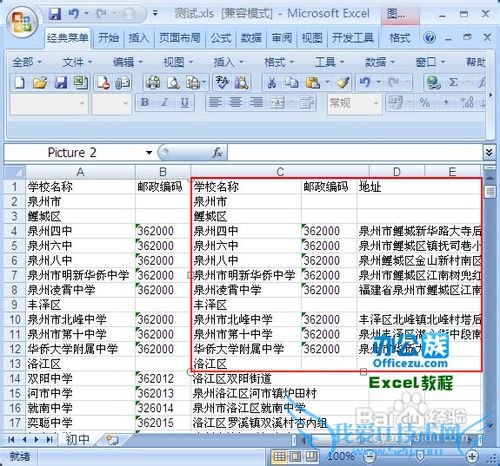Click the Align Right icon
This screenshot has height=466, width=500.
(x=256, y=103)
